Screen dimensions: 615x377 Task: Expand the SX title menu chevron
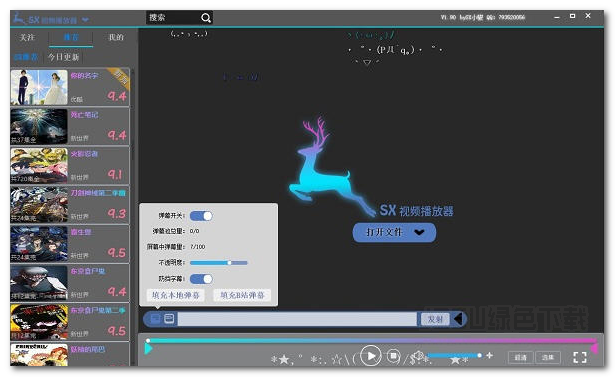click(x=85, y=20)
